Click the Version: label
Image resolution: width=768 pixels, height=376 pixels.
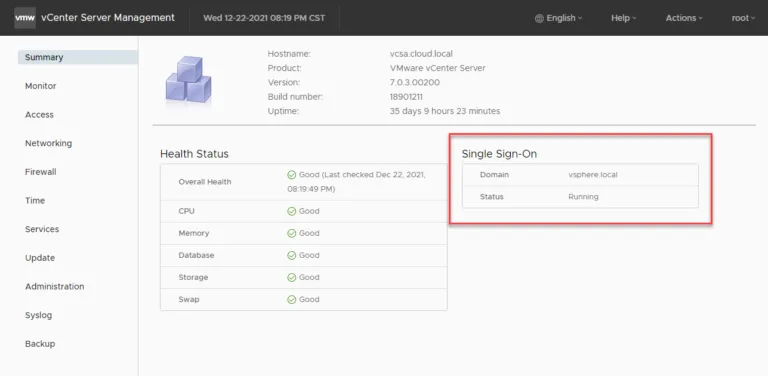[x=284, y=82]
